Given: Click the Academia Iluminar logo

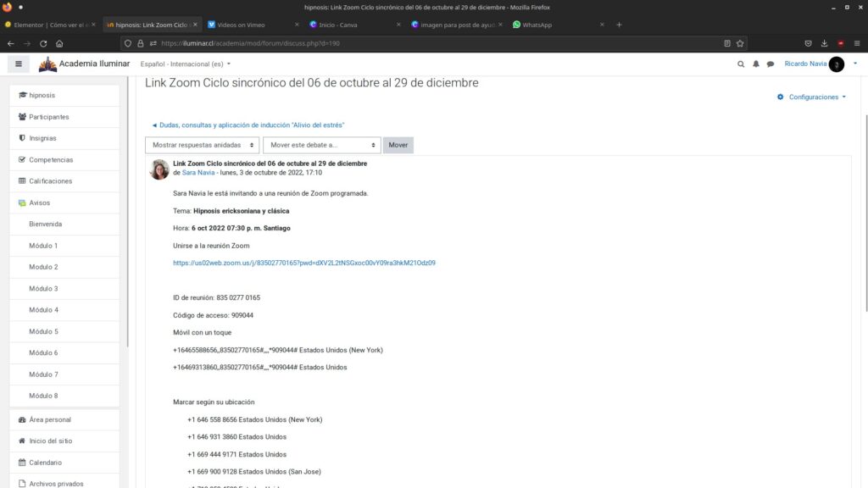Looking at the screenshot, I should click(x=84, y=64).
